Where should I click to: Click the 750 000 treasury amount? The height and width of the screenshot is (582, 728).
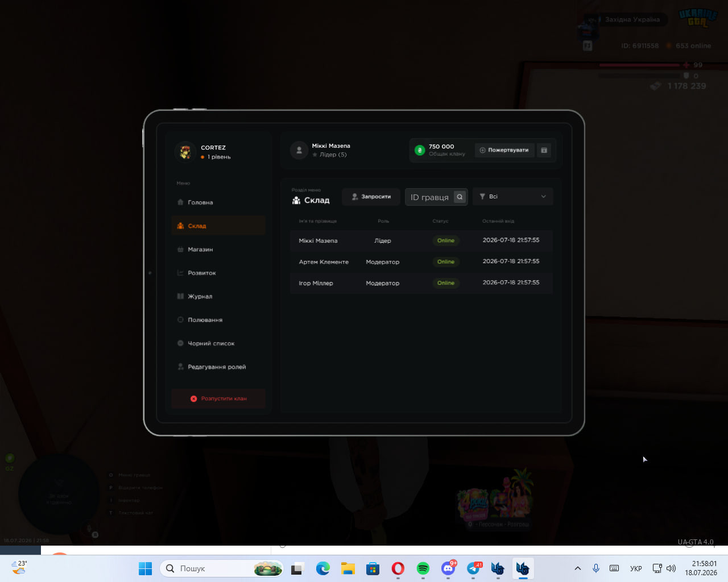coord(441,147)
